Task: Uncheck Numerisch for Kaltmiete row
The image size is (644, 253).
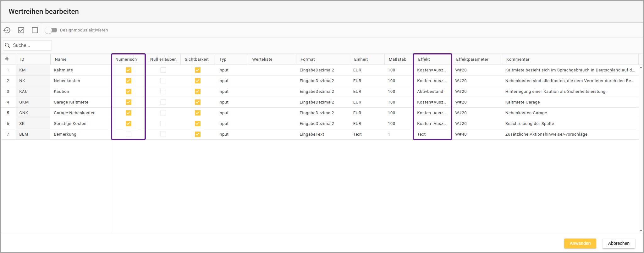Action: click(129, 70)
